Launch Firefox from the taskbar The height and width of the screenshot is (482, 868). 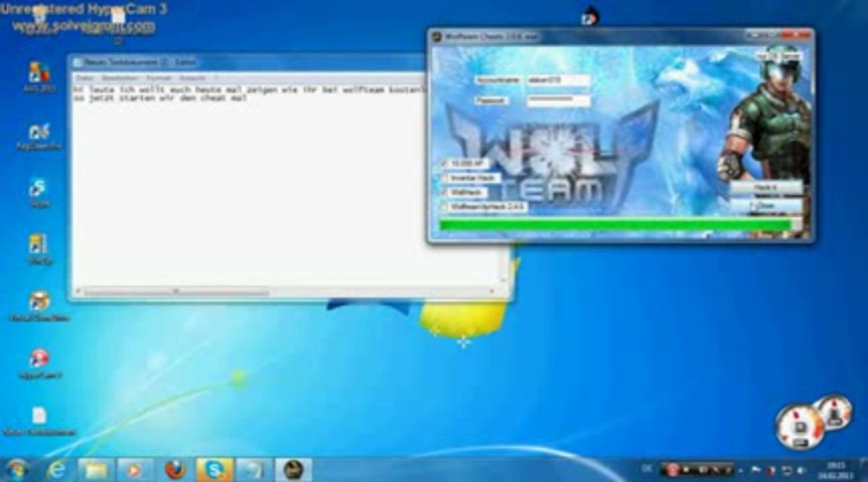[175, 470]
